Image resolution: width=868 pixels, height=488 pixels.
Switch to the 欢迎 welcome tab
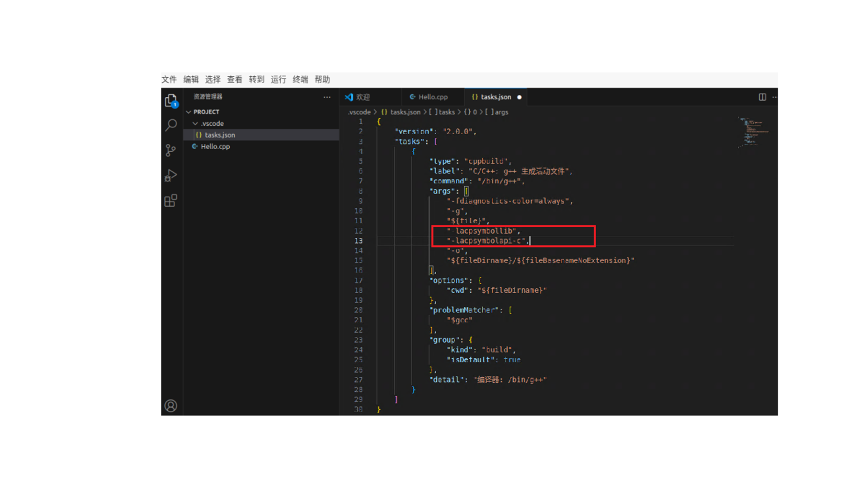[362, 97]
